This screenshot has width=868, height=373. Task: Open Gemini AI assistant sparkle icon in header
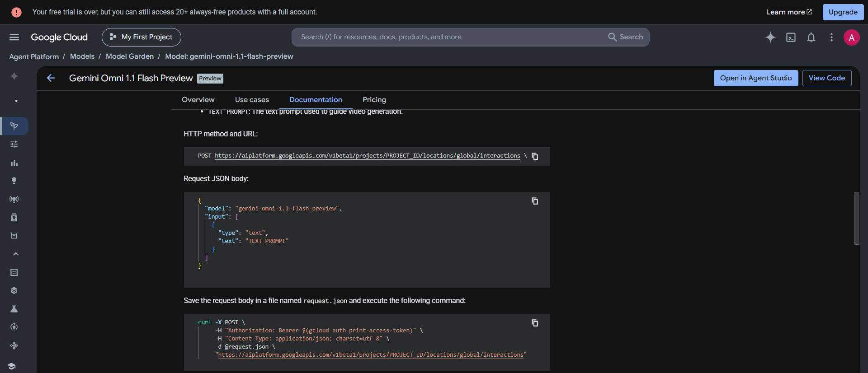770,37
